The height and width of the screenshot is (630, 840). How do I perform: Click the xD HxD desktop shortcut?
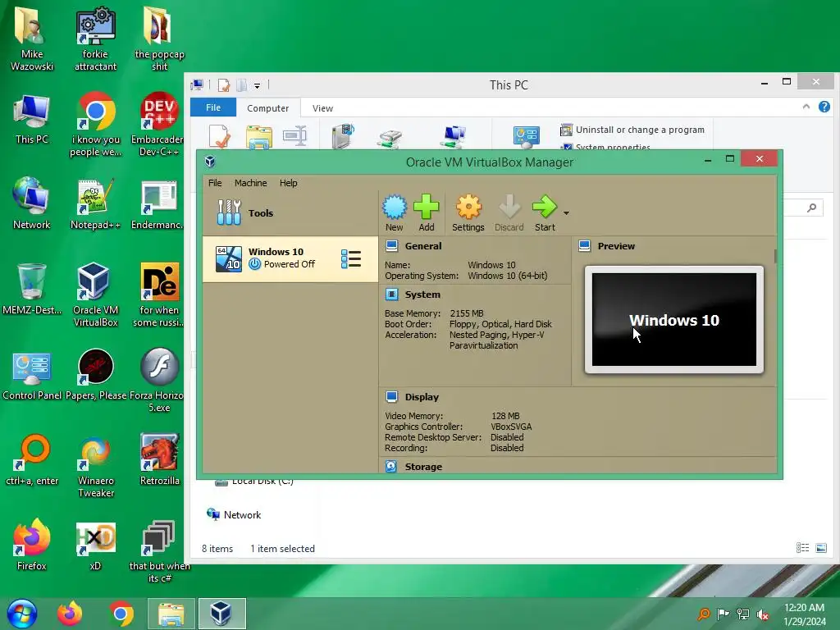tap(95, 545)
